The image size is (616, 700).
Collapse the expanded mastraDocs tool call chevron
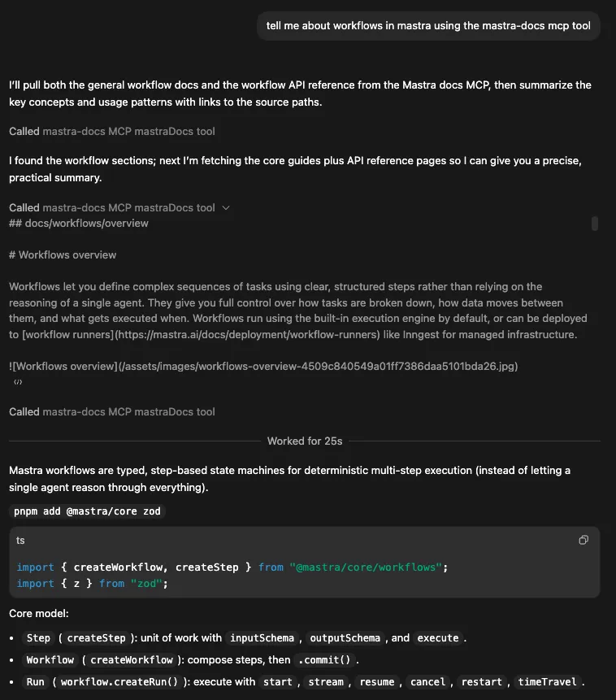(x=226, y=208)
